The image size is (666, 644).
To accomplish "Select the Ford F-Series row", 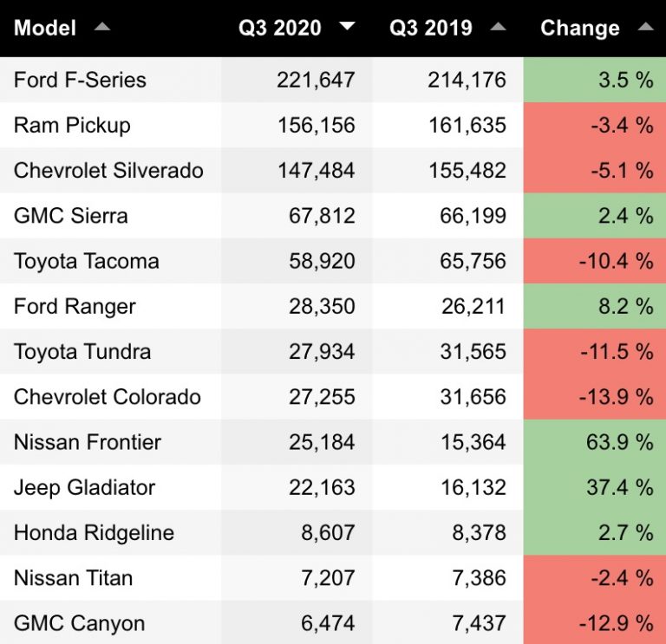I will coord(333,80).
